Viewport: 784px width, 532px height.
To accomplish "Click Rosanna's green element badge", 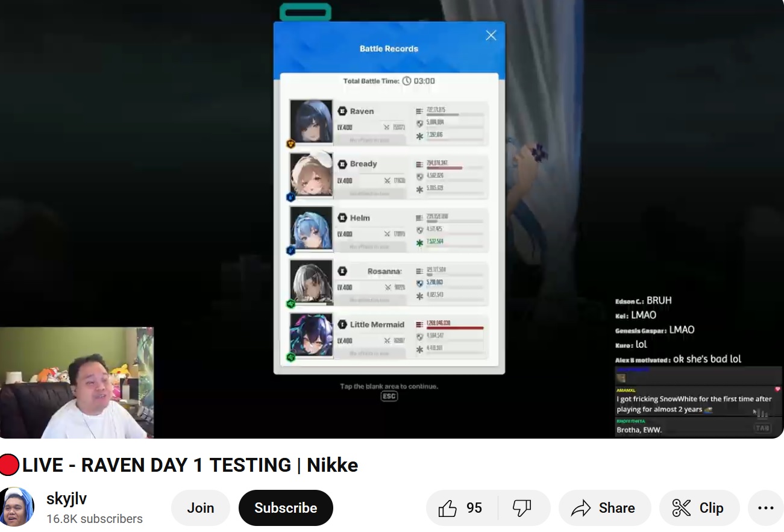I will pos(290,304).
